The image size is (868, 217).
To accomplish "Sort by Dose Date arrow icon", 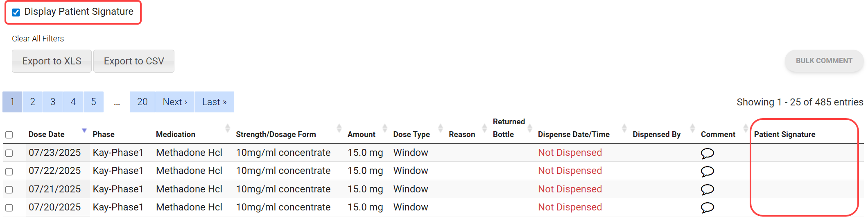I will point(84,130).
